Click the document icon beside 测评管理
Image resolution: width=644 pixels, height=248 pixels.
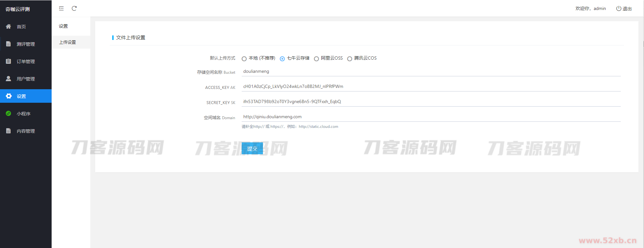8,44
